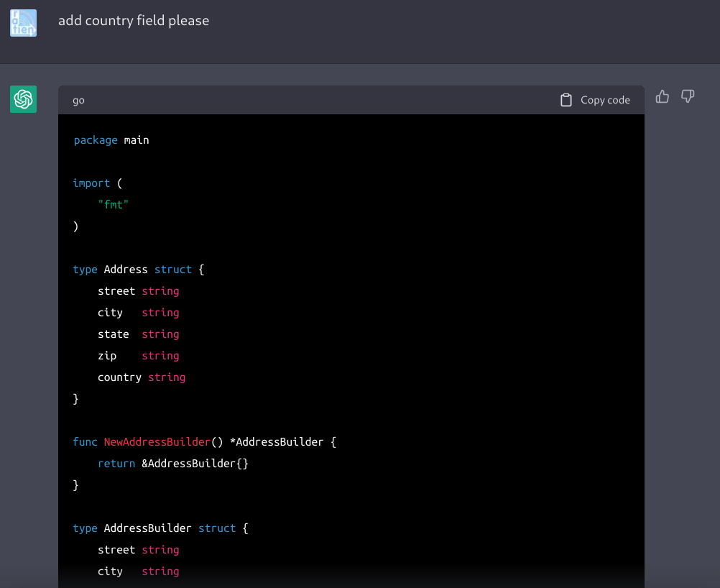Click the clipboard icon in code header

pyautogui.click(x=566, y=100)
